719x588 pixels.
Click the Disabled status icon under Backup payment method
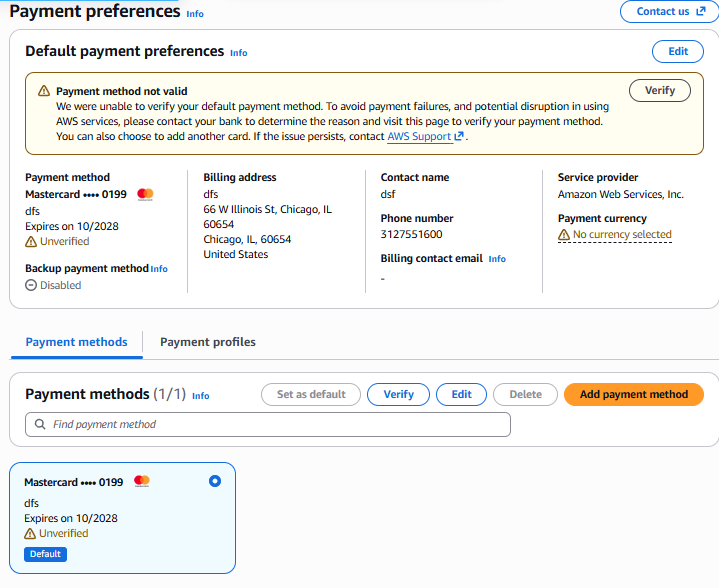(x=31, y=285)
